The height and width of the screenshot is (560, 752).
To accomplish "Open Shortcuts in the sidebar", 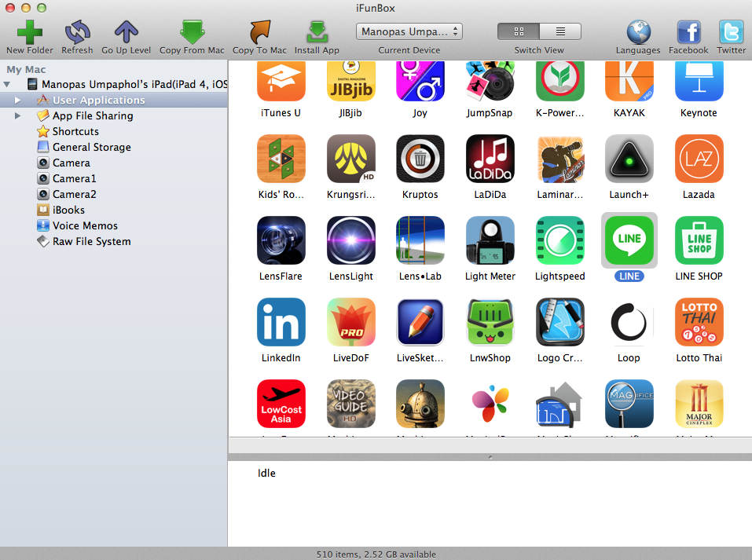I will click(x=75, y=131).
